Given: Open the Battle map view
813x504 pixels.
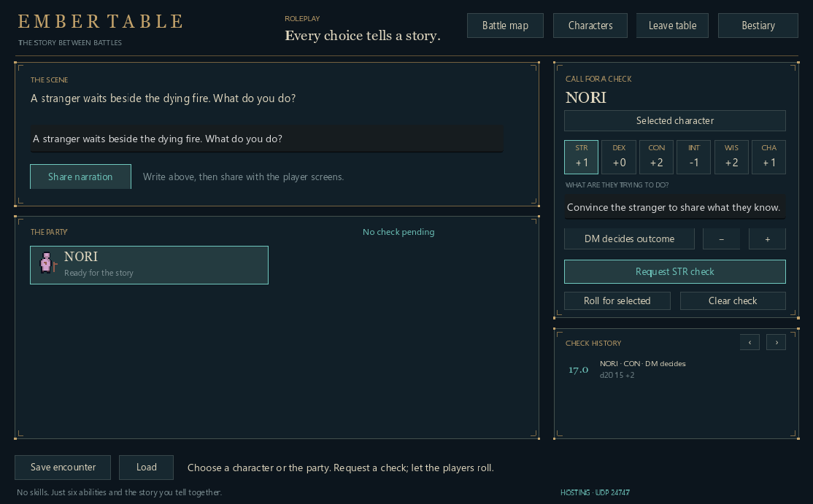Looking at the screenshot, I should 505,26.
